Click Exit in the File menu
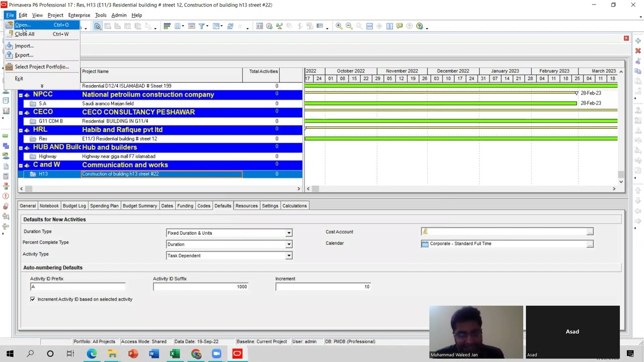The image size is (644, 362). pos(42,78)
